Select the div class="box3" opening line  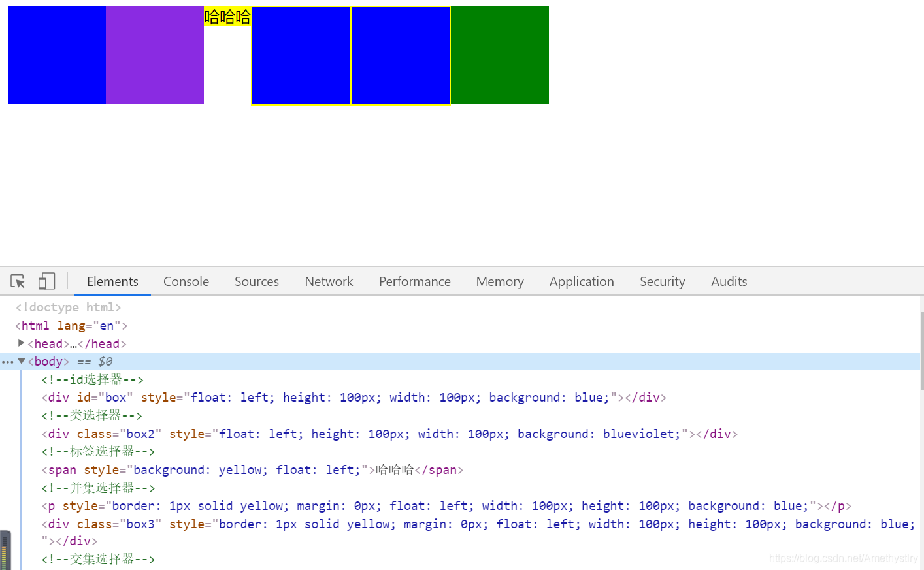point(478,524)
